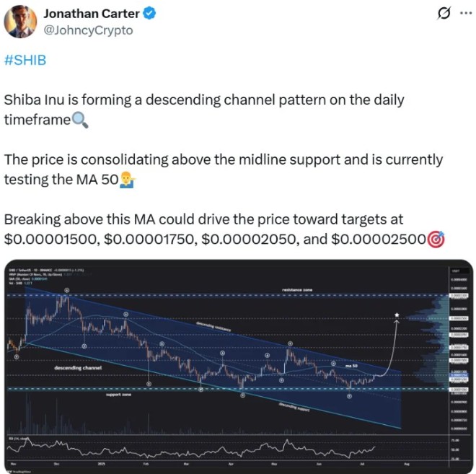The width and height of the screenshot is (476, 474).
Task: Click the blue verified checkmark badge
Action: click(x=149, y=14)
